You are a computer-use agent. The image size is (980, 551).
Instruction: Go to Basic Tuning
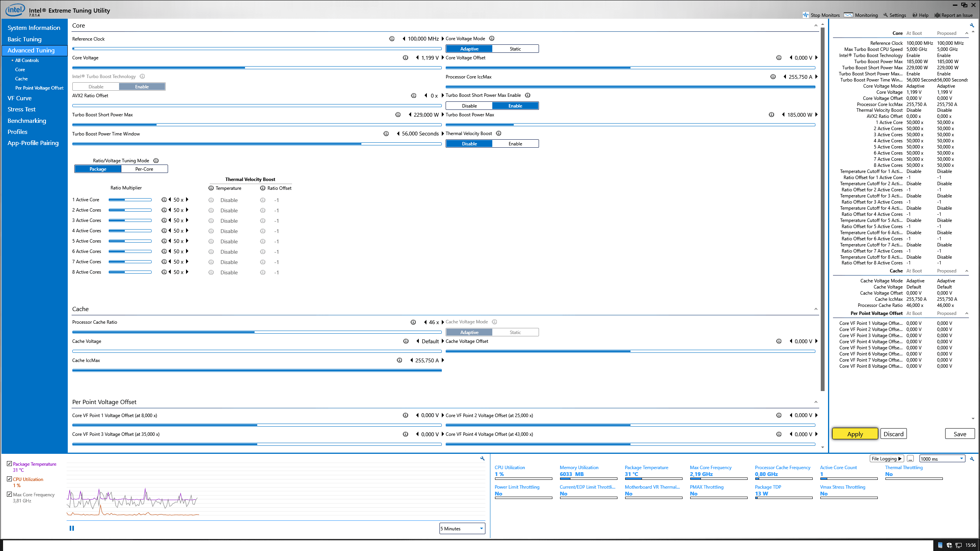[x=24, y=39]
